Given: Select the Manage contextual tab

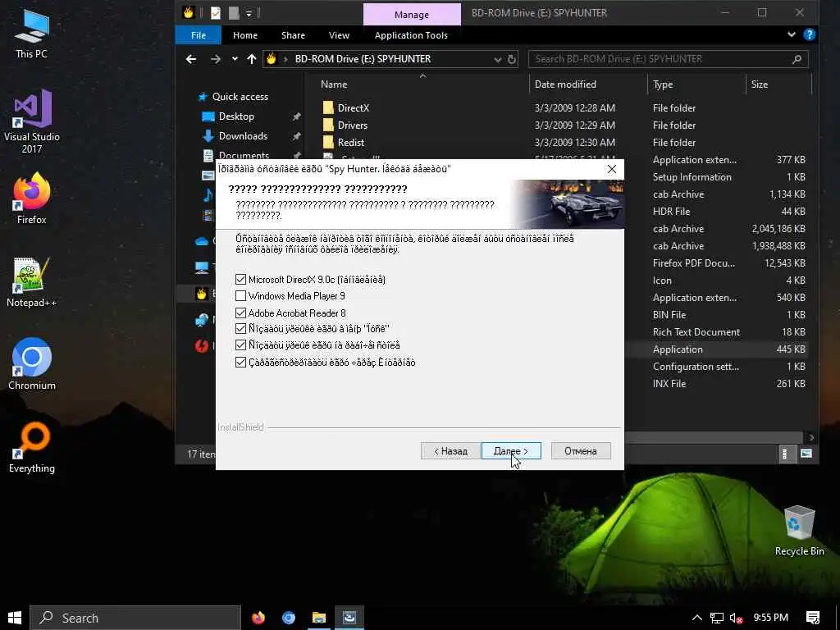Looking at the screenshot, I should 412,15.
